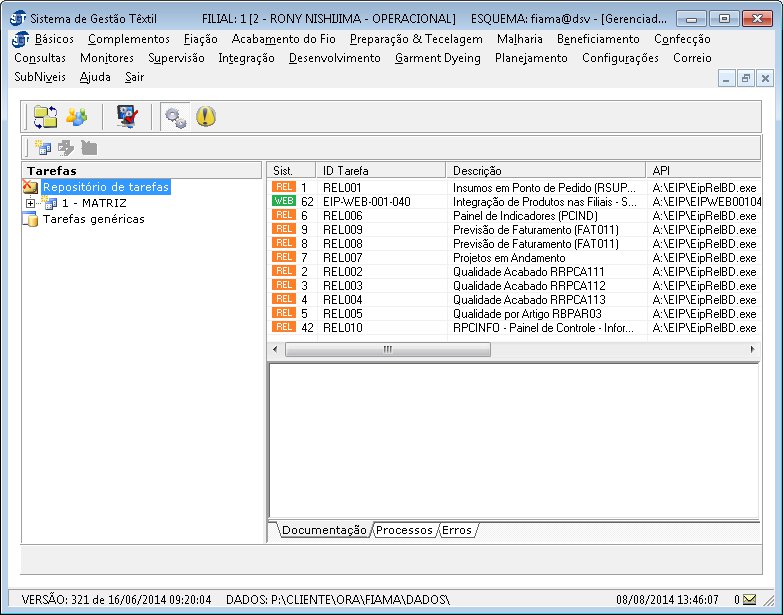Screen dimensions: 783x615
Task: Open the Monitores menu
Action: [x=107, y=58]
